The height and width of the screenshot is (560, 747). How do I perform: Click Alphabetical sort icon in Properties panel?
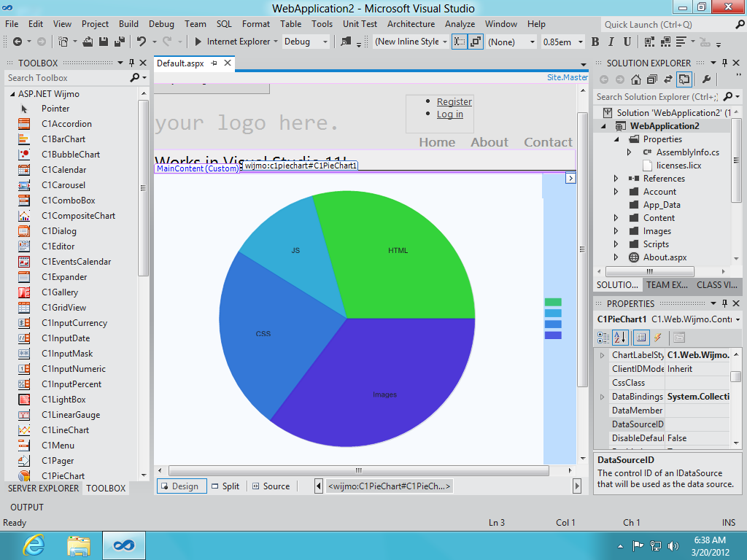click(x=620, y=338)
